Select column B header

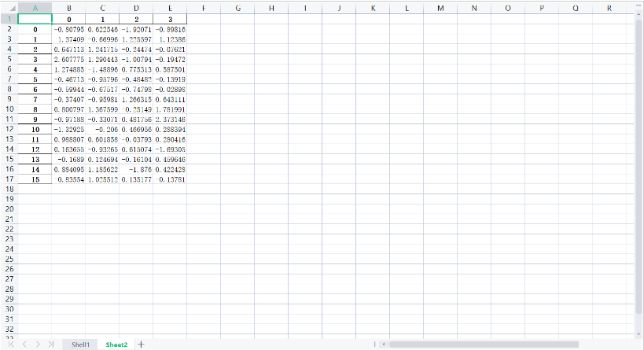(68, 8)
